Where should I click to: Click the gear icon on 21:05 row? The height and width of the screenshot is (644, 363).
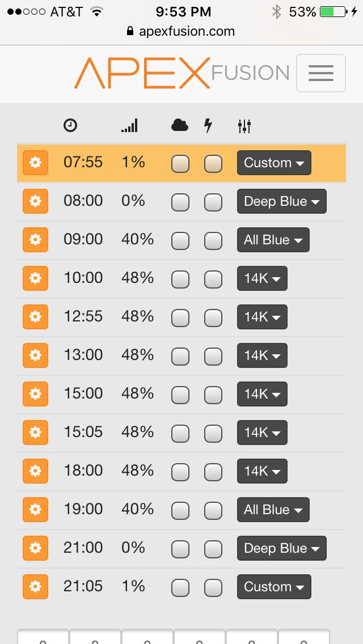[35, 587]
